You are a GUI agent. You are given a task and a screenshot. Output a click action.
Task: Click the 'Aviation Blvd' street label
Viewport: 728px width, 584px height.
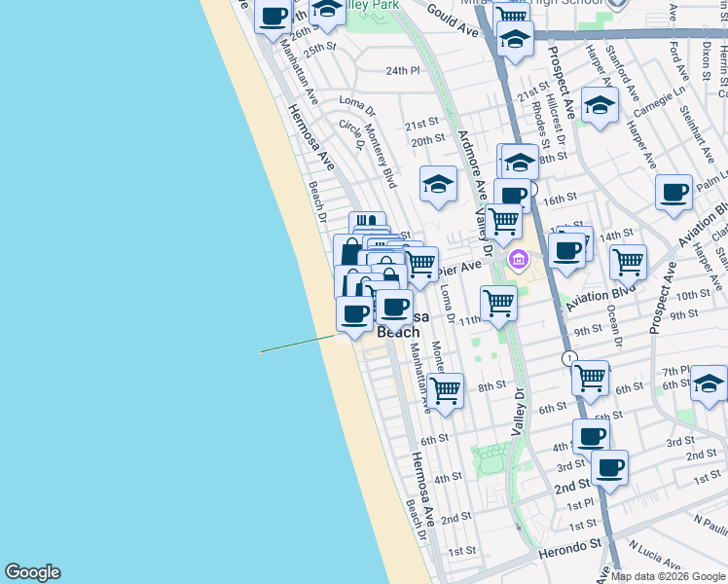click(600, 298)
